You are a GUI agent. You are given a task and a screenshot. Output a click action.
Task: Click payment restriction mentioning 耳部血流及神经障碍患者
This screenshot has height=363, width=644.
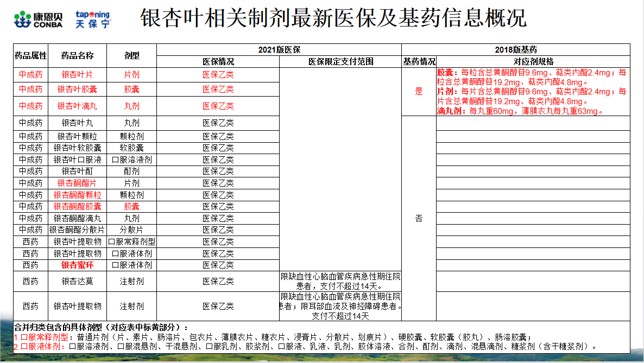coord(340,307)
